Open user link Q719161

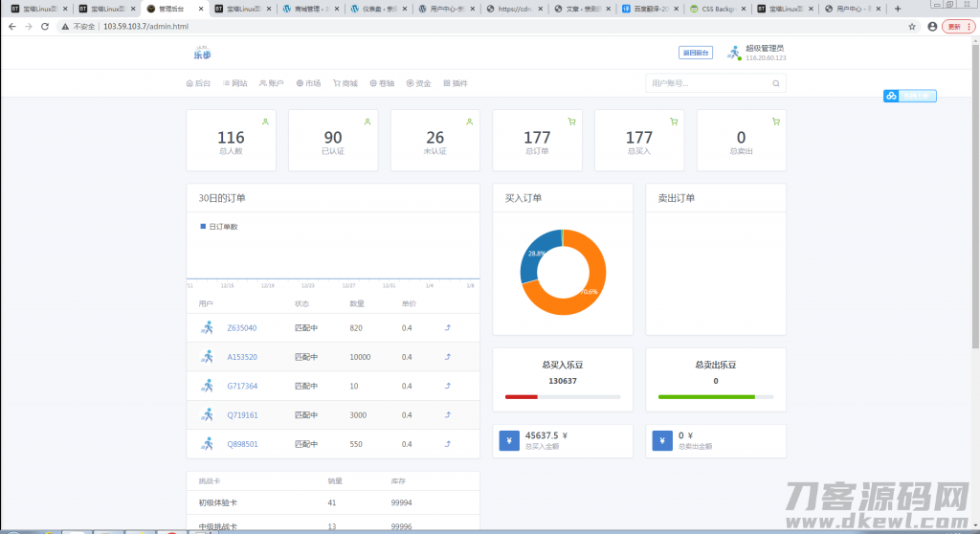242,415
